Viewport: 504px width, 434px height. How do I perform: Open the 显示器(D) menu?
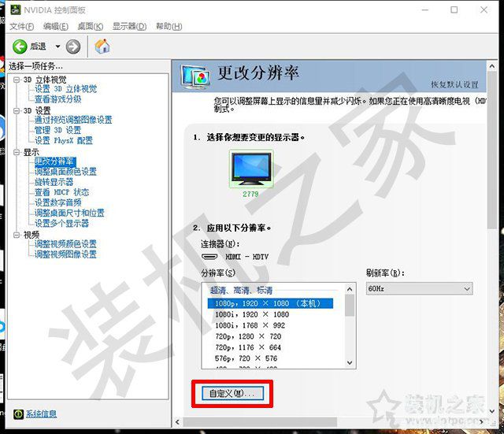(x=129, y=26)
